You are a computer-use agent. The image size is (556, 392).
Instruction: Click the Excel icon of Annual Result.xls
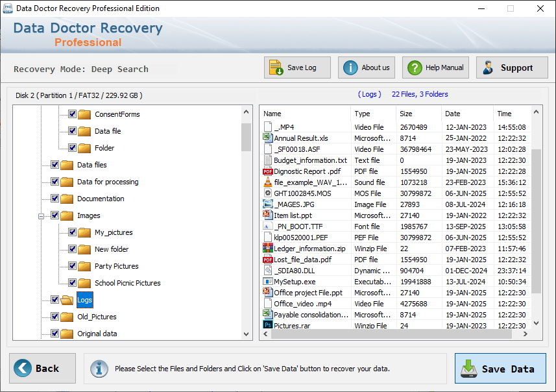tap(268, 138)
